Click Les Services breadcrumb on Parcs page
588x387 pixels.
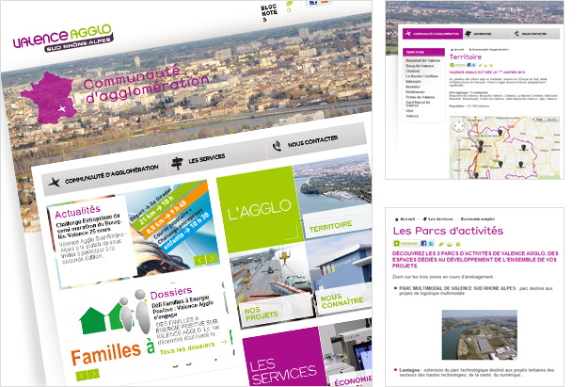point(437,218)
